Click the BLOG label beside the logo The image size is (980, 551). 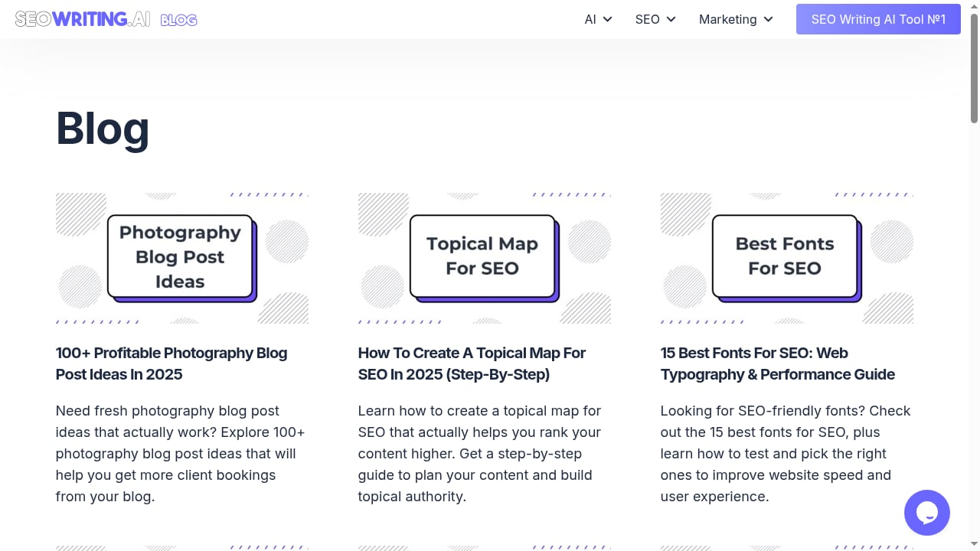coord(179,20)
